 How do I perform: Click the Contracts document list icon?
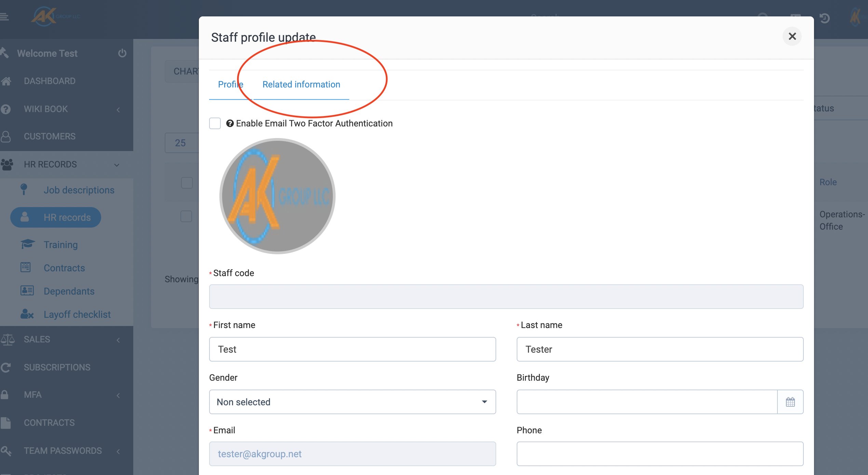(x=26, y=267)
